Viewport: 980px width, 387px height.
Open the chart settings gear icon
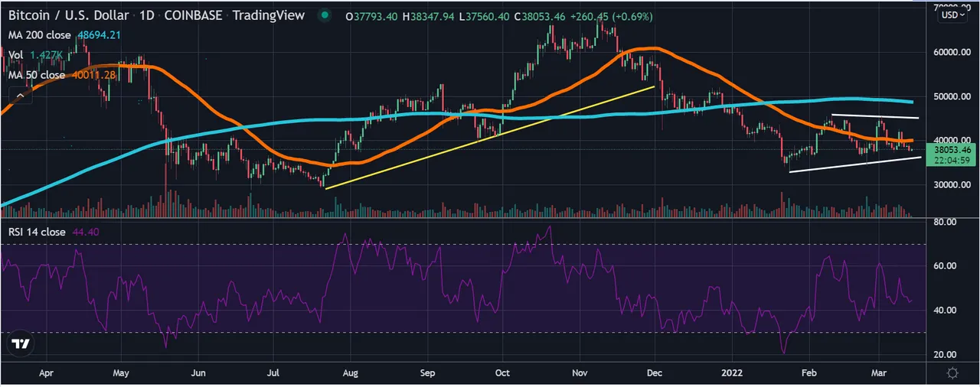pos(952,373)
